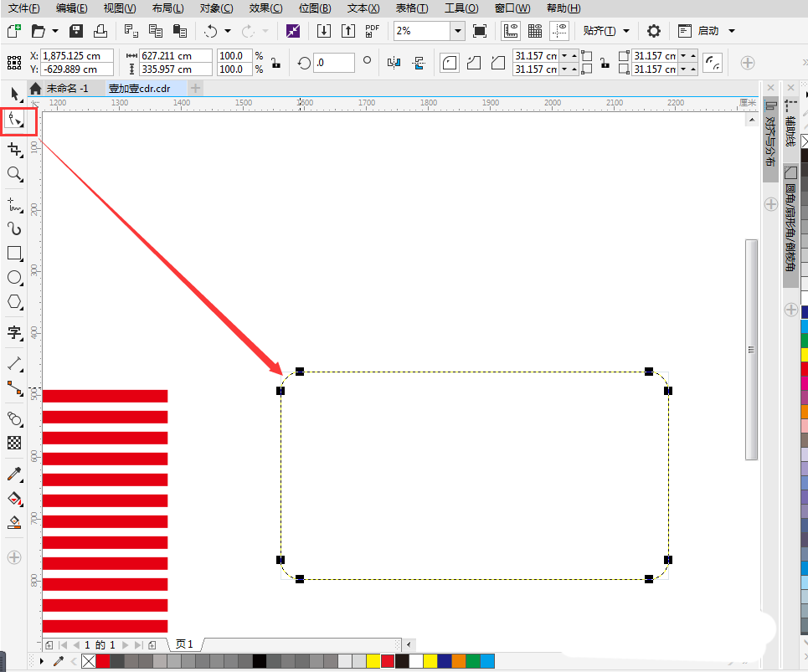Select the Transparency checkerboard tool
Image resolution: width=808 pixels, height=672 pixels.
click(14, 443)
